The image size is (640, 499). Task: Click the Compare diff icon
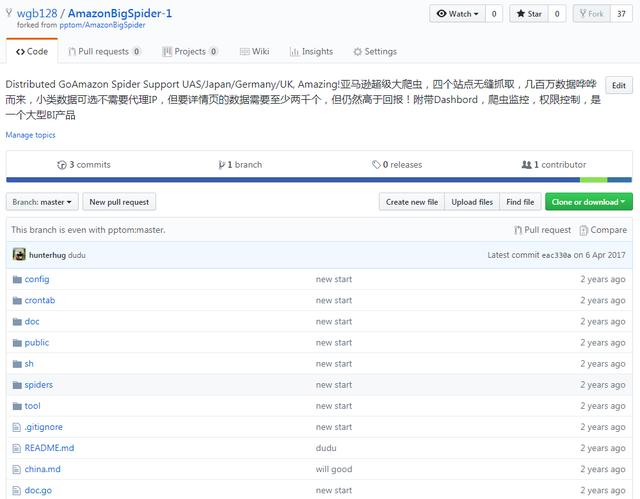[x=584, y=231]
